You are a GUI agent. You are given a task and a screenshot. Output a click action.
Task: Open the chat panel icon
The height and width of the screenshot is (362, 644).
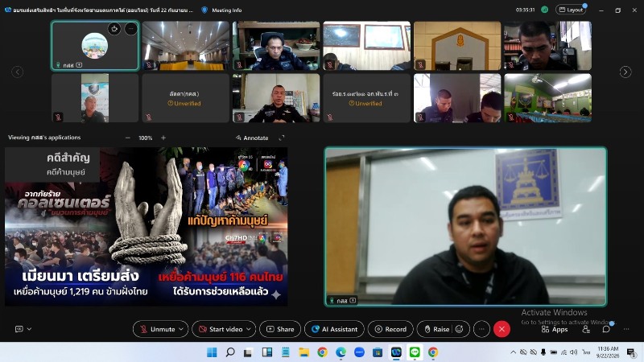pos(606,329)
